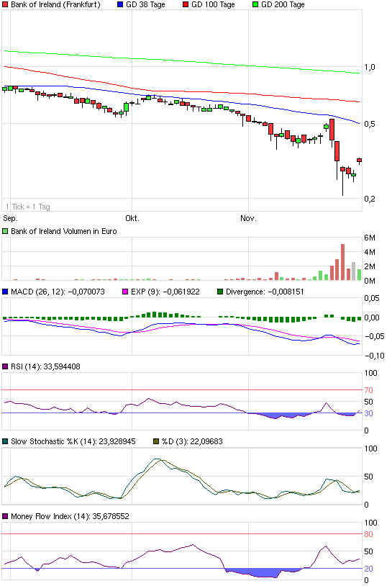The height and width of the screenshot is (586, 392).
Task: Click the 'Sep.' month axis label
Action: pos(10,218)
